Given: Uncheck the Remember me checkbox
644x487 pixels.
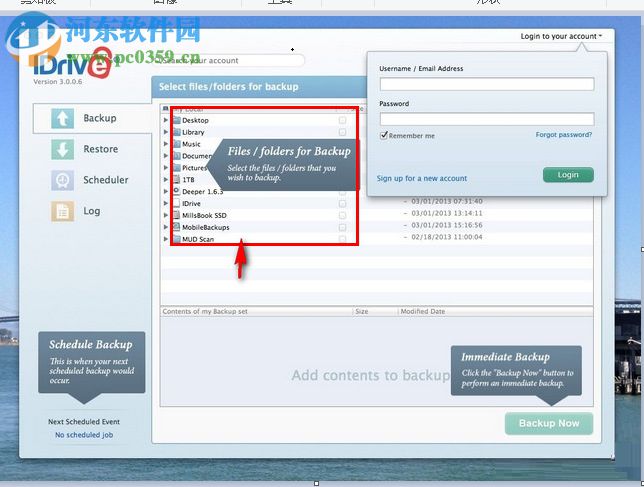Looking at the screenshot, I should pos(384,135).
